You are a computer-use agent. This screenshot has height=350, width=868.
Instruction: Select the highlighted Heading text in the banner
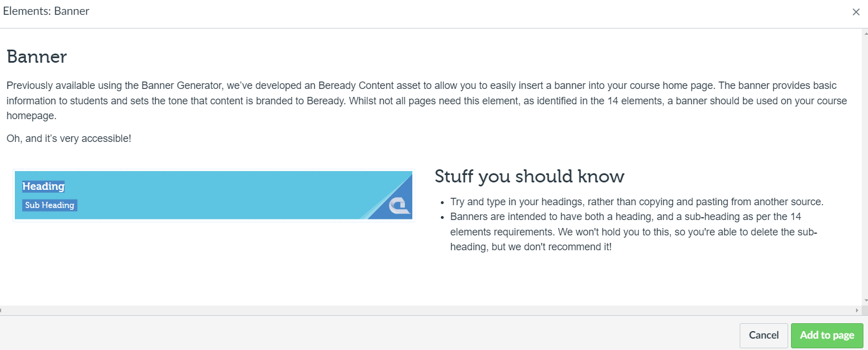43,186
